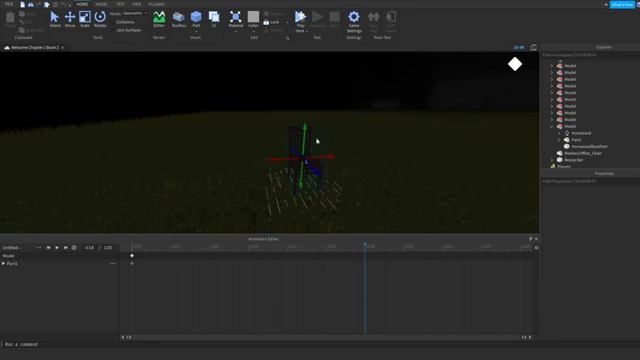The width and height of the screenshot is (640, 360).
Task: Click the Part1 keyframe at timeline start
Action: click(x=132, y=264)
